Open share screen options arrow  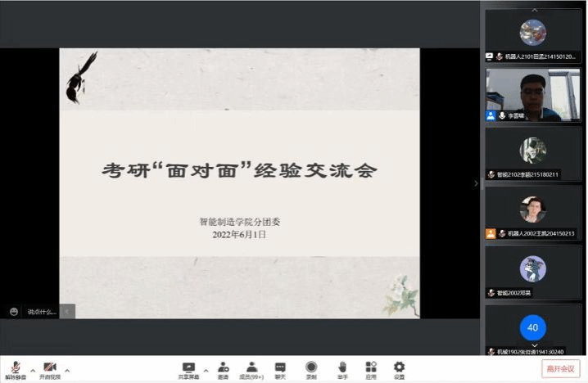206,369
